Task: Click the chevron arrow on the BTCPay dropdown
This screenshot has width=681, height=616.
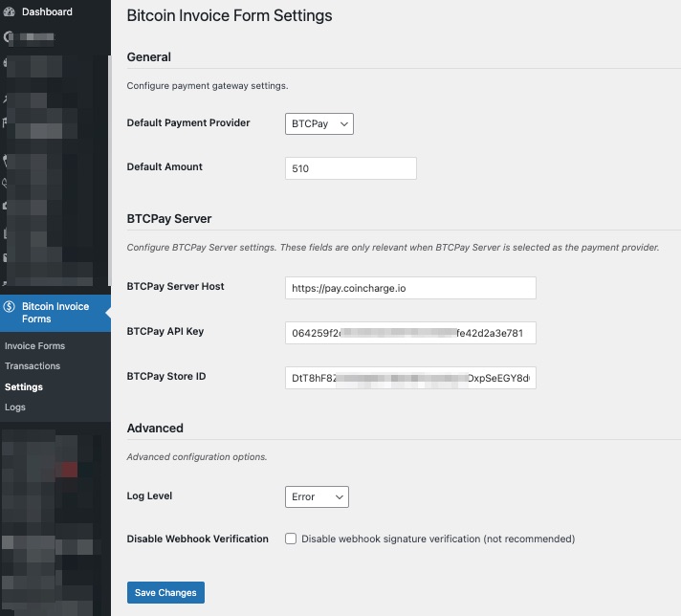Action: pos(343,123)
